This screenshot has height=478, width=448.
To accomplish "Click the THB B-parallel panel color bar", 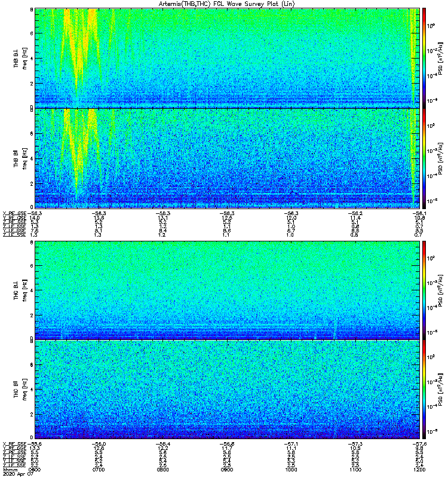I will click(424, 158).
